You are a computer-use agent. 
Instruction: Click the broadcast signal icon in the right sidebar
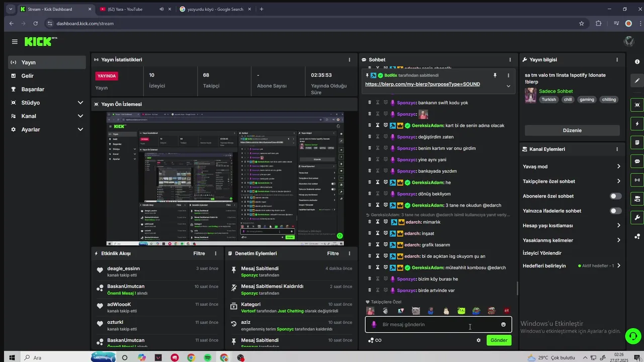[637, 180]
